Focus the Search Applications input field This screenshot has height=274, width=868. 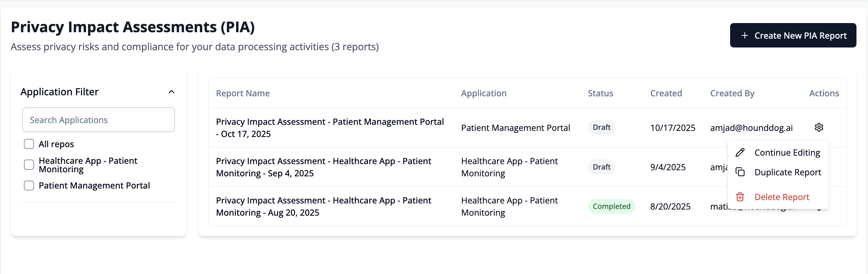[99, 120]
